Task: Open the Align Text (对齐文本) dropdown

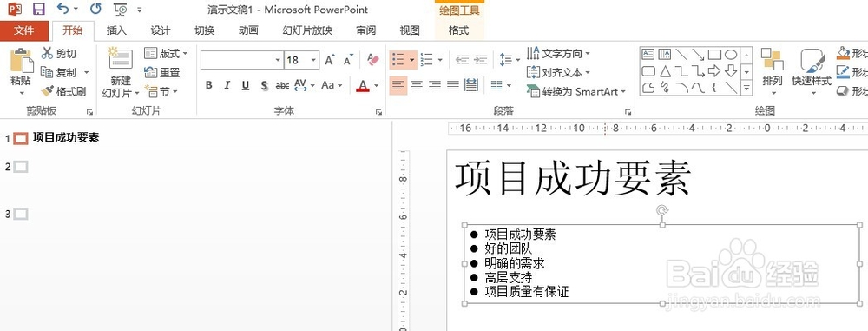Action: click(x=558, y=72)
